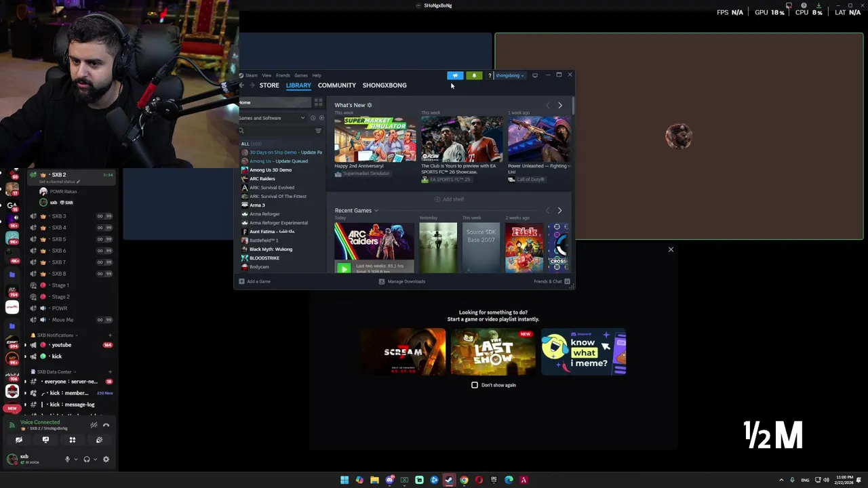Select Battlefield 1 in Steam list

[x=263, y=241]
